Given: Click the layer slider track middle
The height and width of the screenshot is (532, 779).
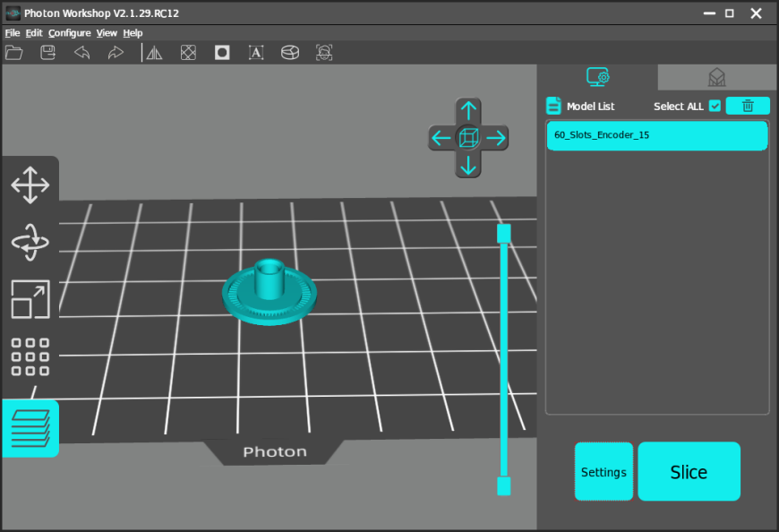Looking at the screenshot, I should pyautogui.click(x=504, y=360).
